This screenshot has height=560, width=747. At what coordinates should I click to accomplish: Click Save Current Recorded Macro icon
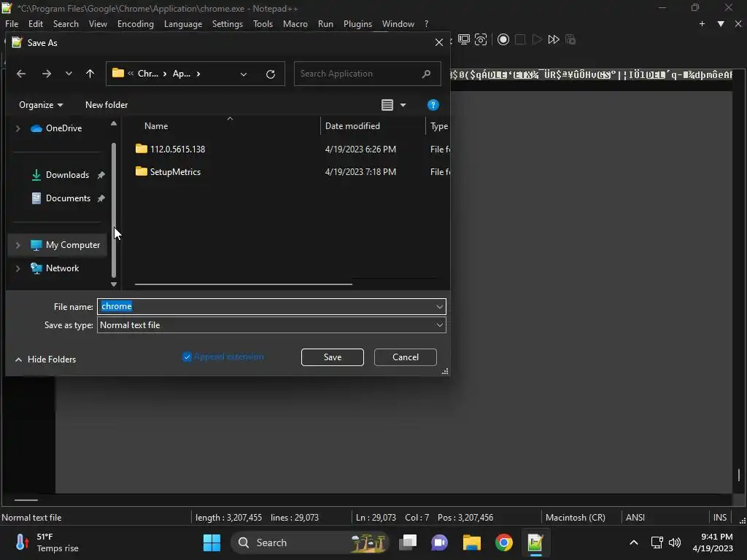tap(570, 39)
